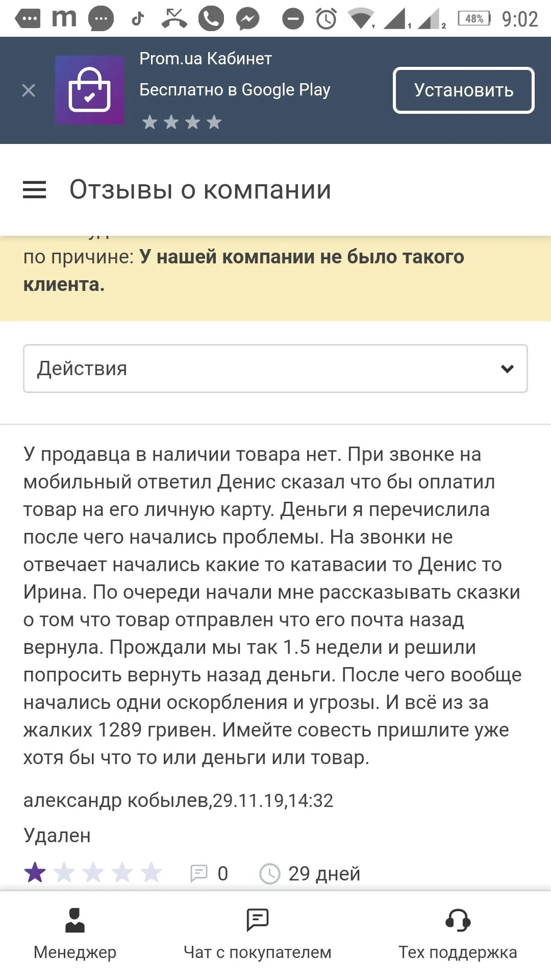Dismiss the Prom.ua app install banner
551x980 pixels.
(x=29, y=91)
